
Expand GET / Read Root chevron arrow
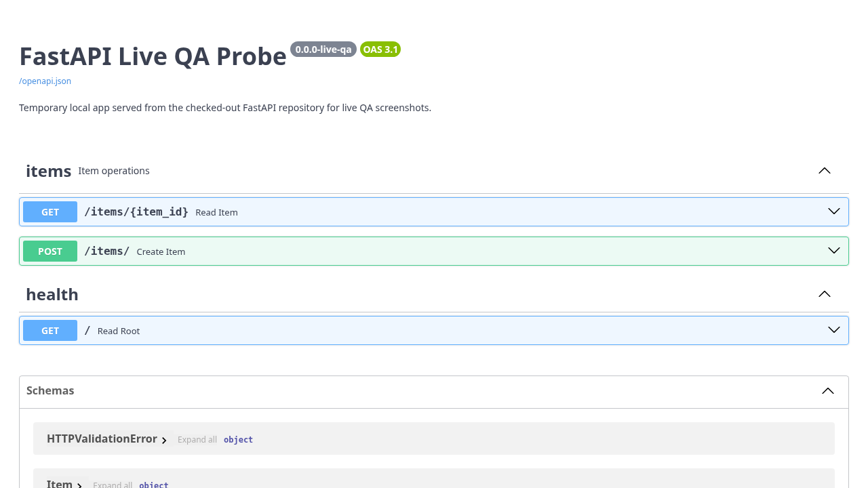(x=834, y=330)
